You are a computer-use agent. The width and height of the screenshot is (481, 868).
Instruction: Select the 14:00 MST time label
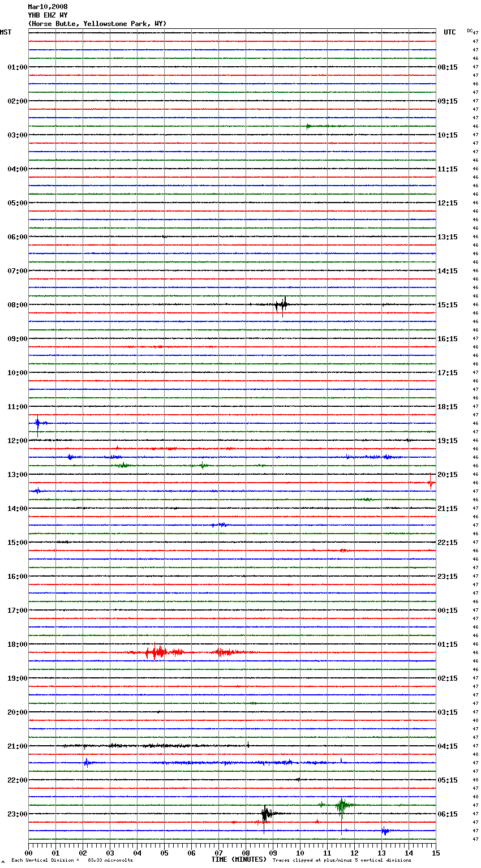pyautogui.click(x=18, y=509)
